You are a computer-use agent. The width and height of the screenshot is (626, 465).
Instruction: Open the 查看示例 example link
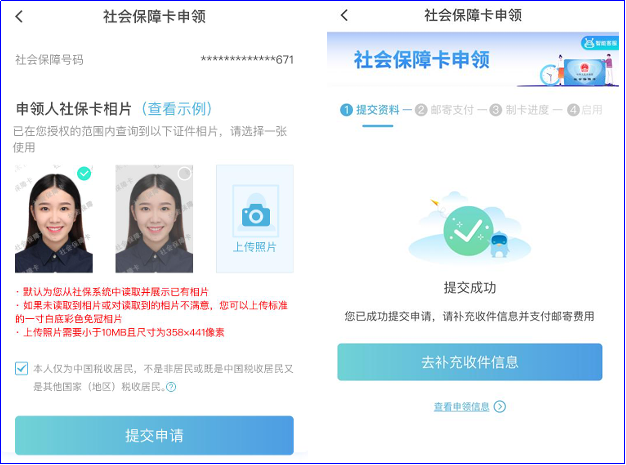click(x=177, y=109)
